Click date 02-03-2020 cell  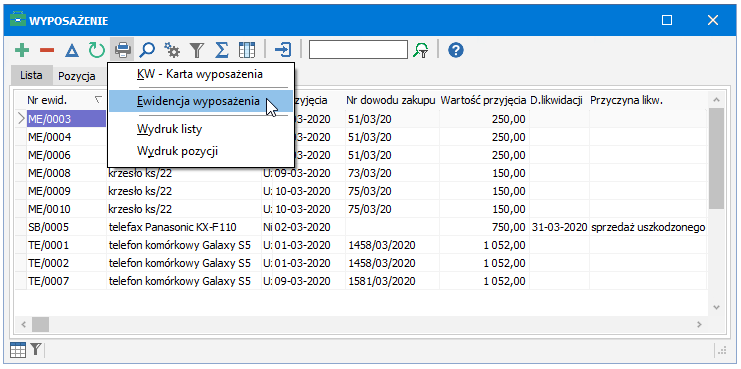pyautogui.click(x=309, y=227)
